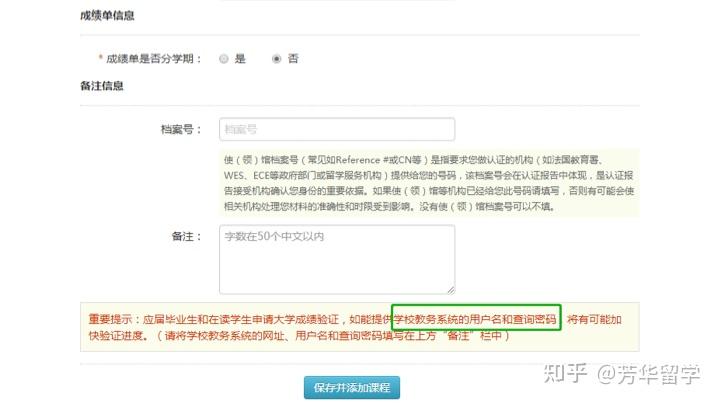The width and height of the screenshot is (718, 404).
Task: Select the 否 radio button for 分学期
Action: 276,59
